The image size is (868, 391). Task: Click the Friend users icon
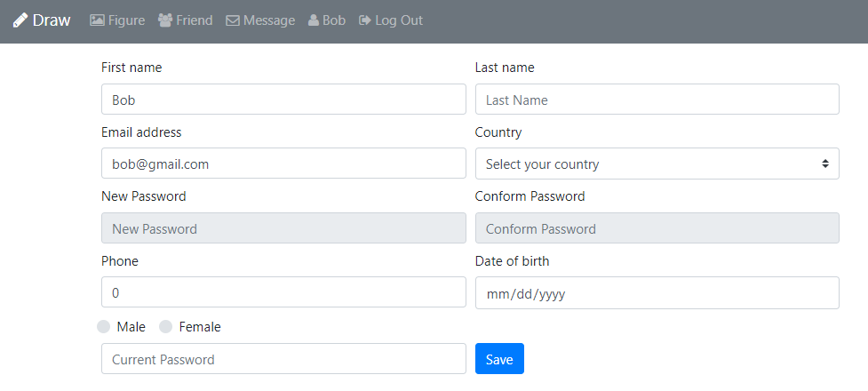coord(165,20)
